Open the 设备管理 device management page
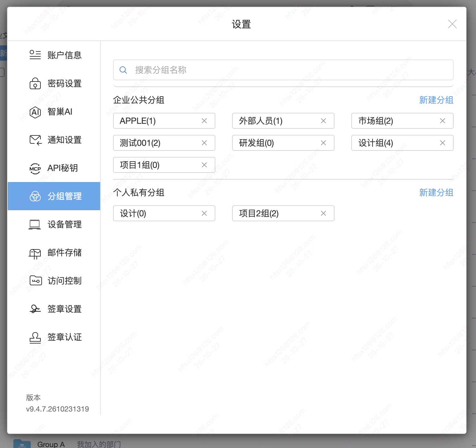Screen dimensions: 476x448 [x=54, y=224]
